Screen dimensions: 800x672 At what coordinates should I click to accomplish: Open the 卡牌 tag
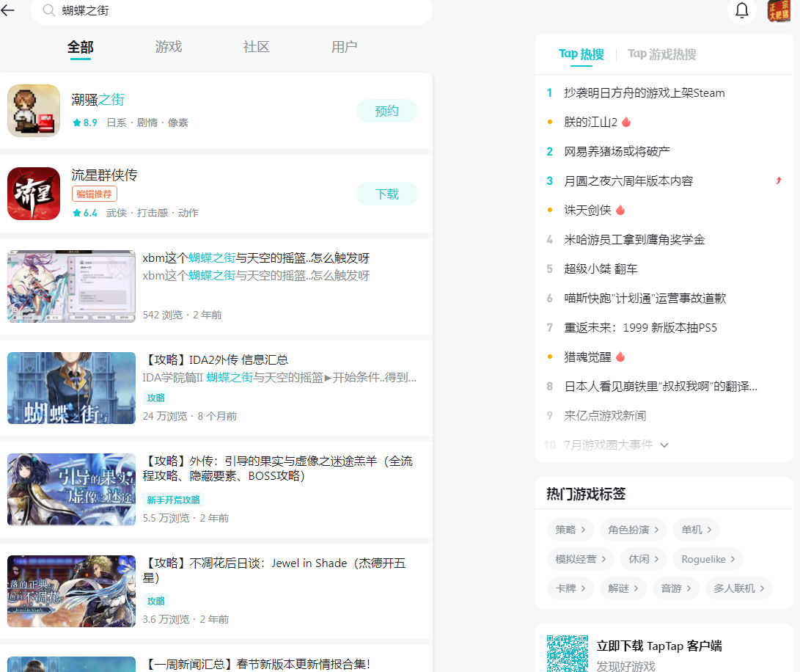pyautogui.click(x=570, y=588)
